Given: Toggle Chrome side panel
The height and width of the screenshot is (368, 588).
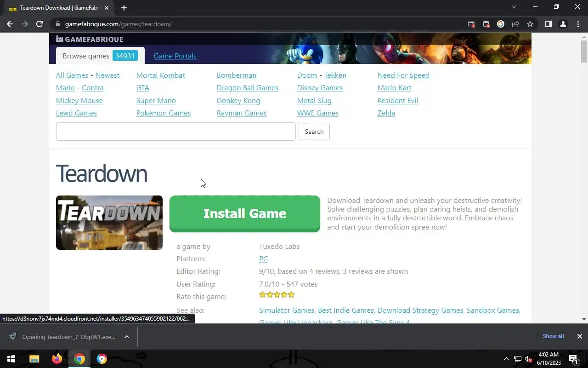Looking at the screenshot, I should [548, 24].
